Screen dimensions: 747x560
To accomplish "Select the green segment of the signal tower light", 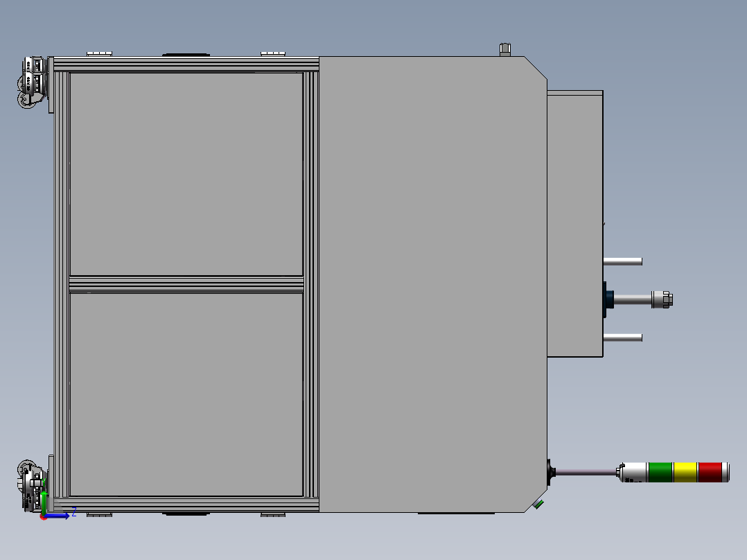I will 661,472.
